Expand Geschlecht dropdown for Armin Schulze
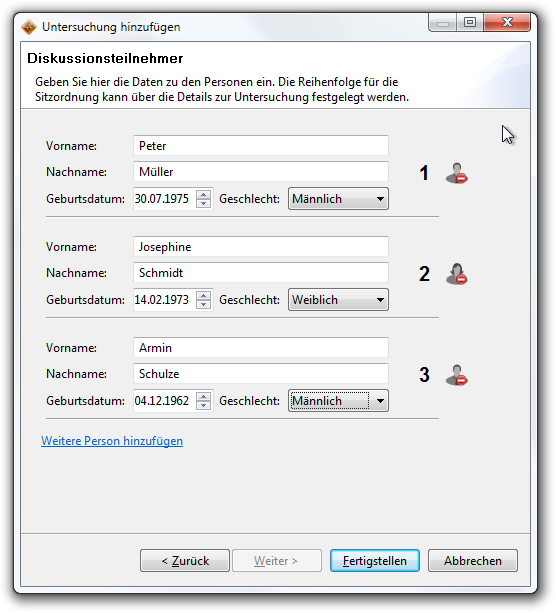556x613 pixels. (338, 401)
